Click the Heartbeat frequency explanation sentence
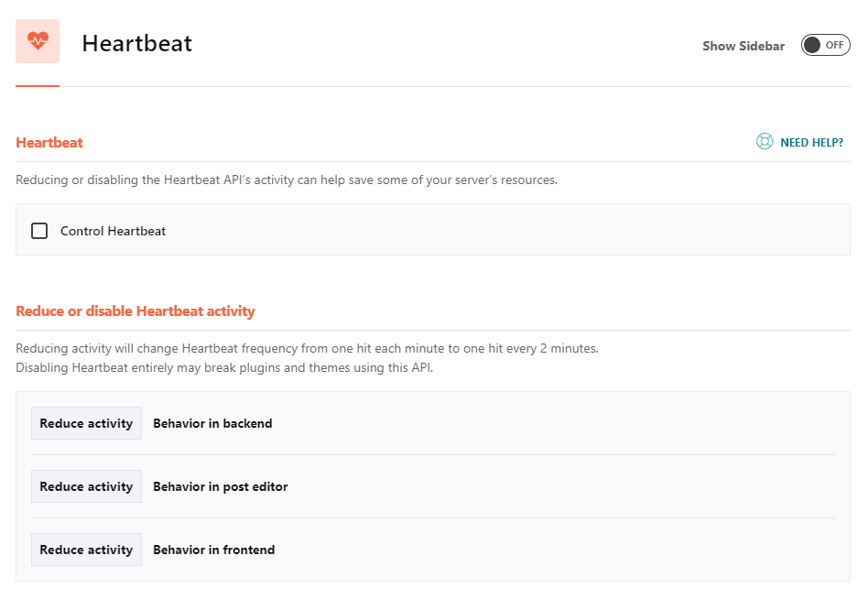The image size is (868, 599). [x=307, y=349]
